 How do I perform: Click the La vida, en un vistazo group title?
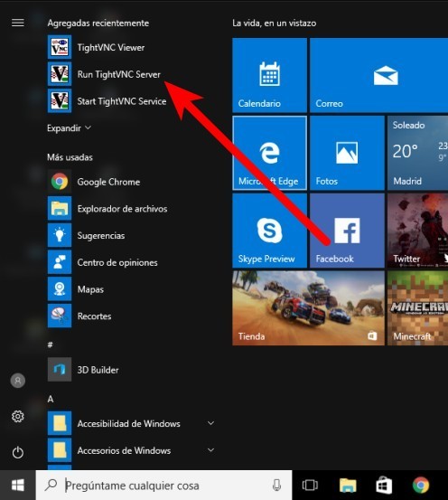click(275, 23)
